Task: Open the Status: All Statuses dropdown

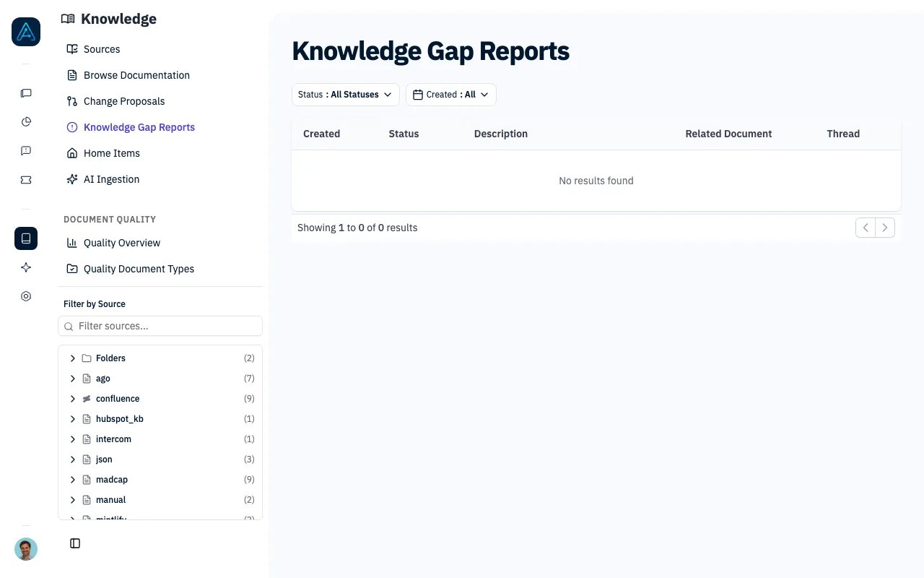Action: tap(346, 95)
